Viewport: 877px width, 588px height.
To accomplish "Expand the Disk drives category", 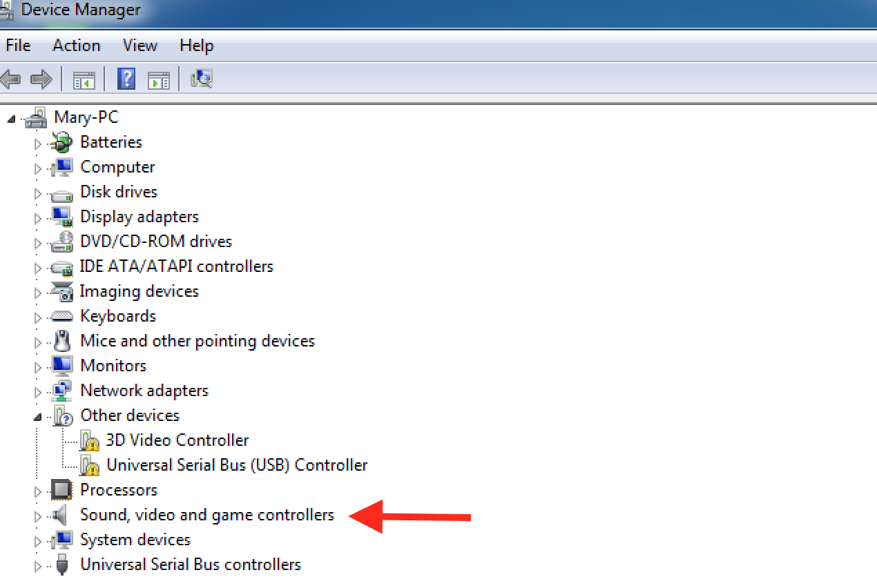I will click(38, 194).
